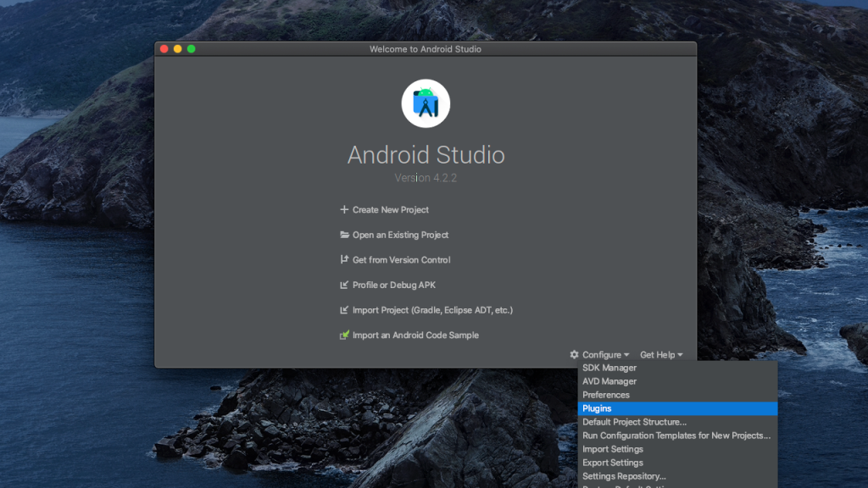
Task: Click the Configure gear icon
Action: pyautogui.click(x=574, y=355)
